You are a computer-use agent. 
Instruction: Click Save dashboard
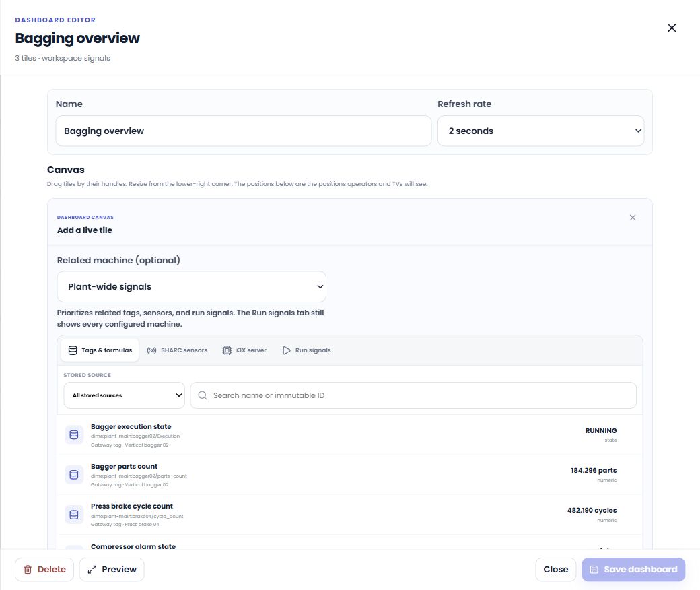point(633,569)
